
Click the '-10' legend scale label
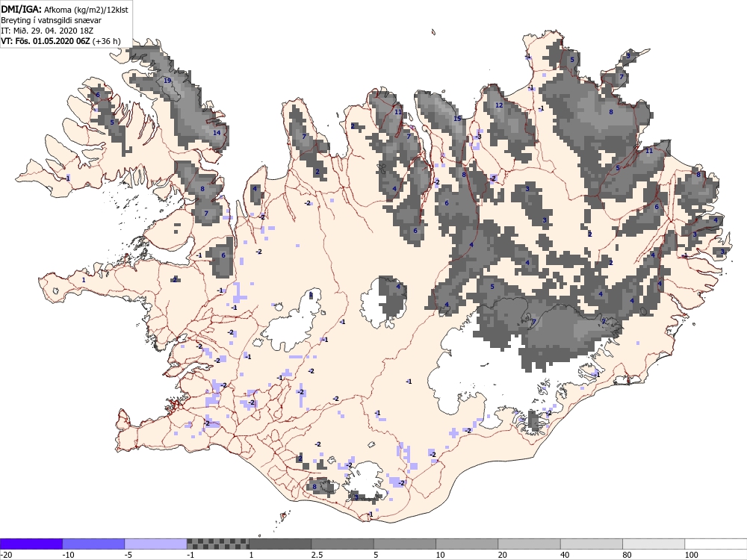click(68, 555)
